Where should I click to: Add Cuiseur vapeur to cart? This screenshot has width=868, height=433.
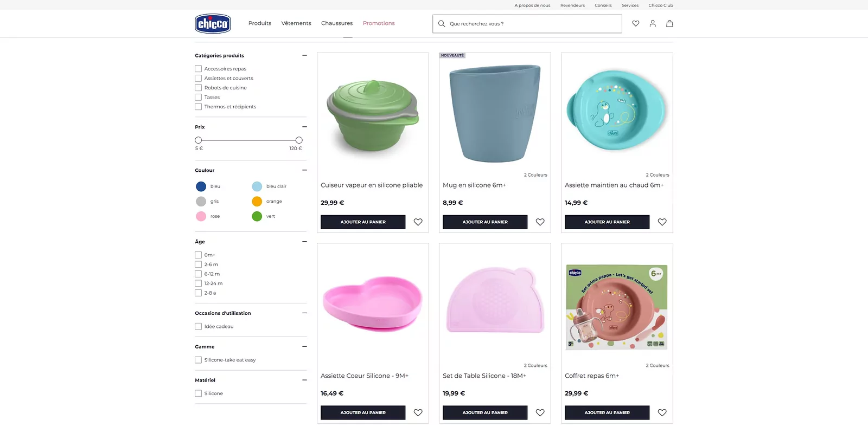click(x=363, y=222)
